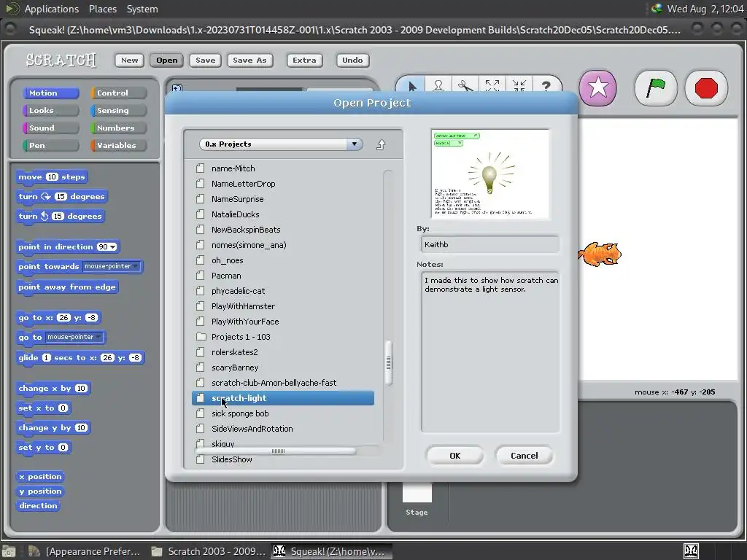
Task: Click the file icon beside name-Mitch
Action: click(200, 168)
